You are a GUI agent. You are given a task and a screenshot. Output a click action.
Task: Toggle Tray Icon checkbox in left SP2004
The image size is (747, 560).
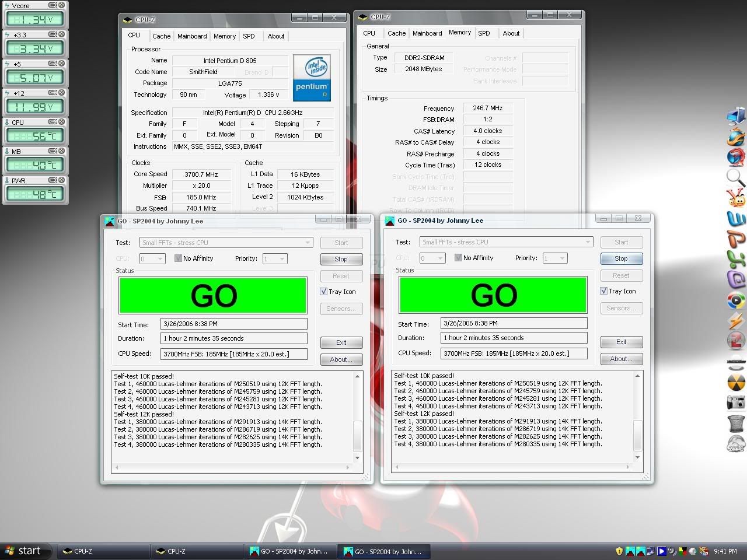coord(324,292)
